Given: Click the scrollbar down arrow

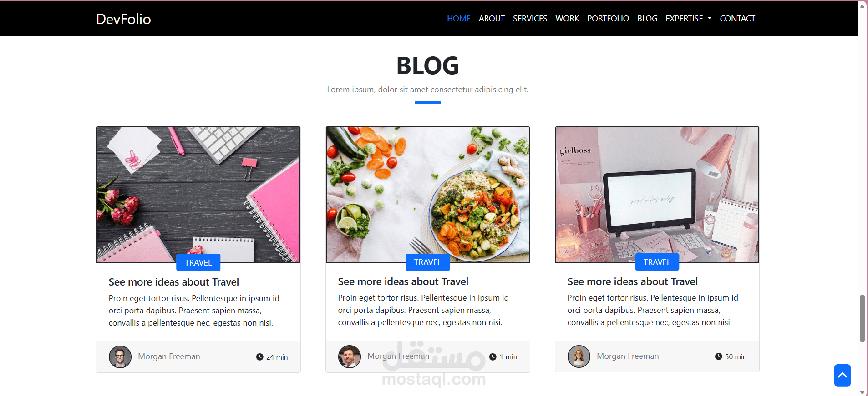Looking at the screenshot, I should click(x=862, y=392).
